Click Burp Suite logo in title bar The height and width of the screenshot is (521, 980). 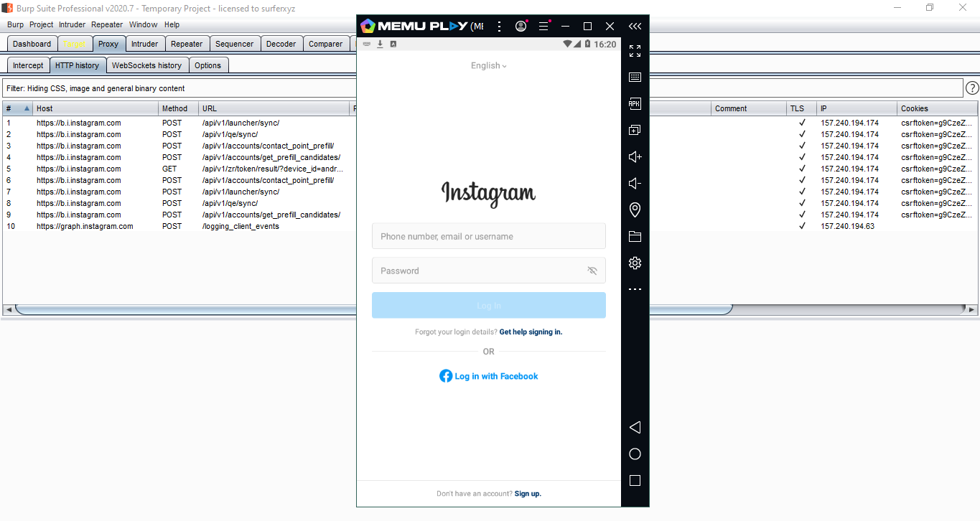pos(7,7)
